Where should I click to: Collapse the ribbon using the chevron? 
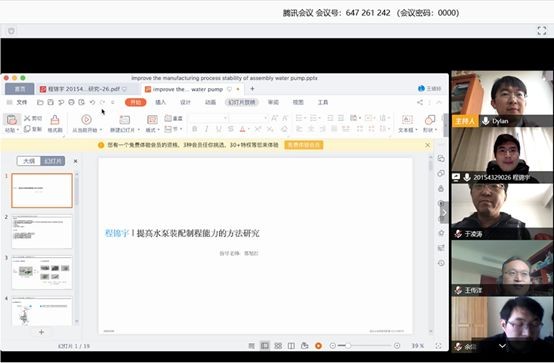439,102
